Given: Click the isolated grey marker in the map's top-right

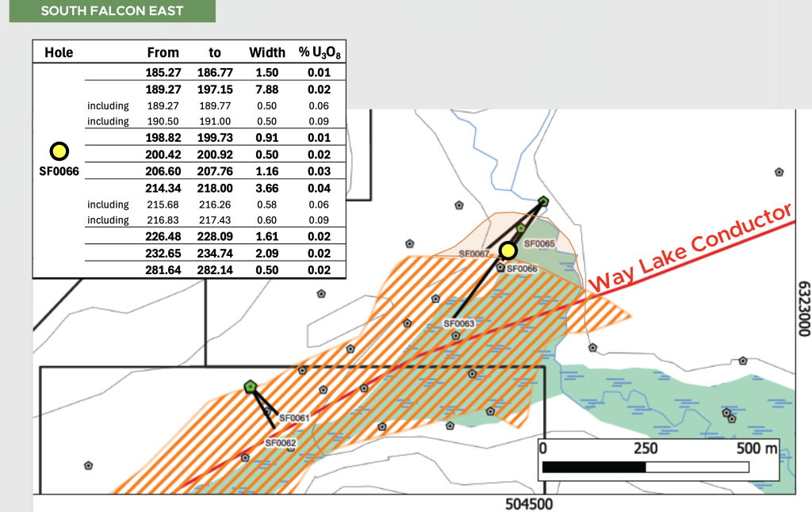Looking at the screenshot, I should coord(779,171).
